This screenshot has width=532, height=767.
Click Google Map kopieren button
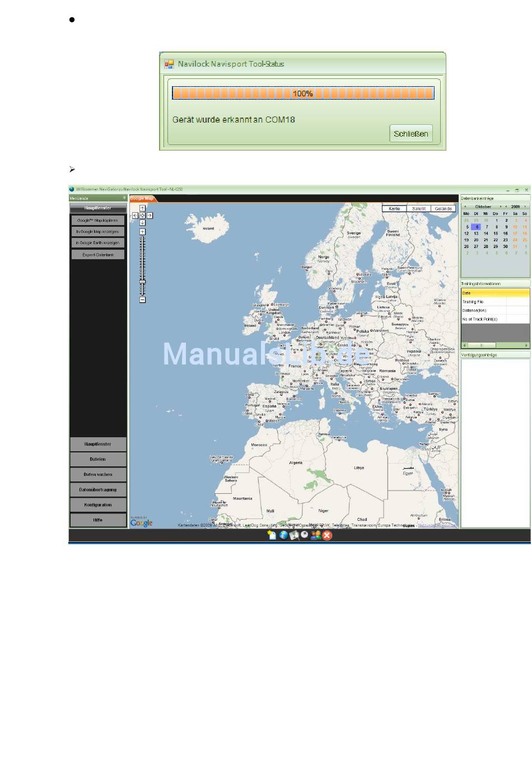coord(98,221)
